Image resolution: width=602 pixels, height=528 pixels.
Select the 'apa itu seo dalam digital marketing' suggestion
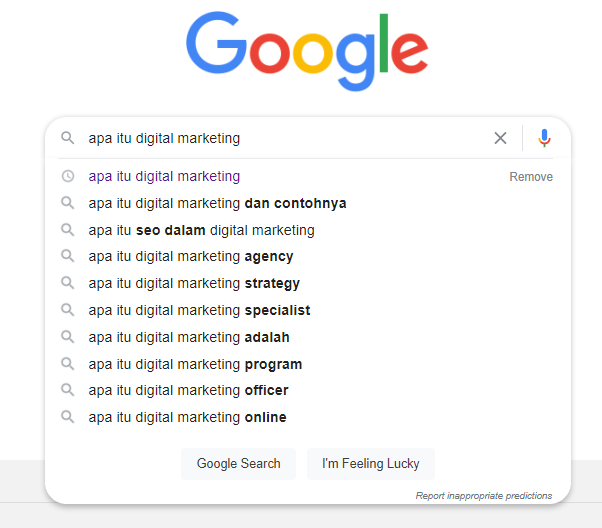point(201,230)
